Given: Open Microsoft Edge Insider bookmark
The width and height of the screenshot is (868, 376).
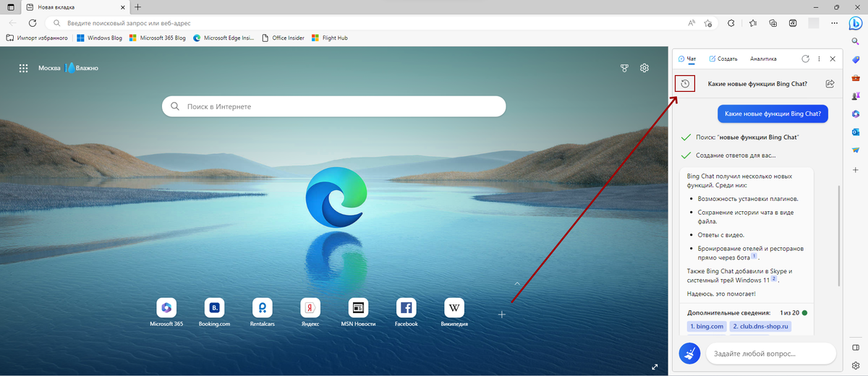Looking at the screenshot, I should click(224, 38).
